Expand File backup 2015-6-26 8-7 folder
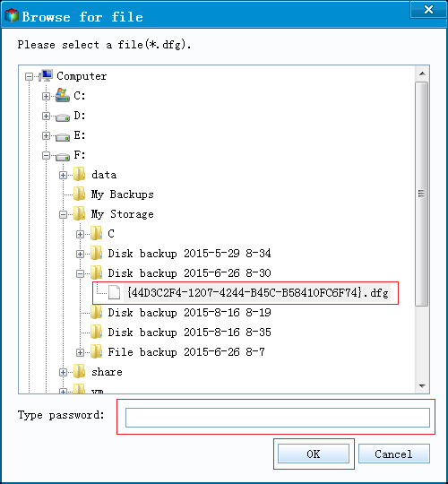 point(80,352)
